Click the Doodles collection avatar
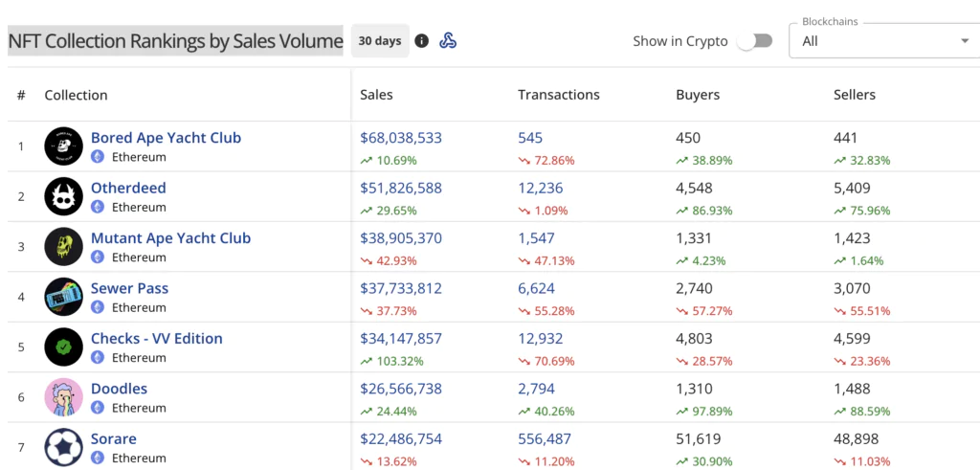980x470 pixels. coord(64,397)
